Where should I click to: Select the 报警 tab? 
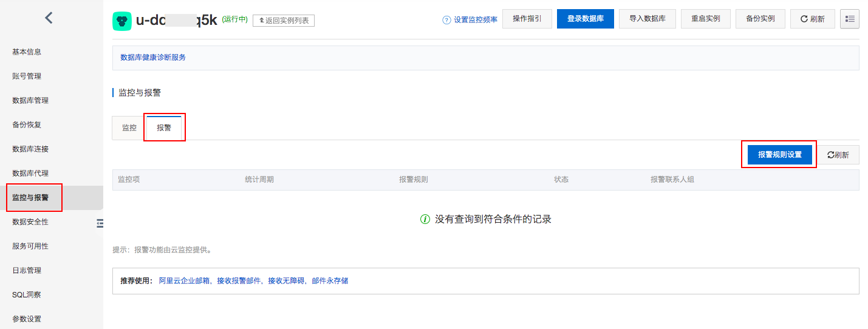point(164,128)
